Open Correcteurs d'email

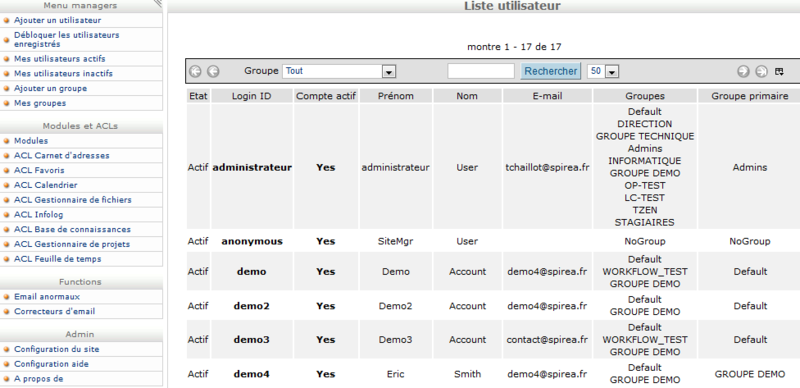pyautogui.click(x=55, y=312)
